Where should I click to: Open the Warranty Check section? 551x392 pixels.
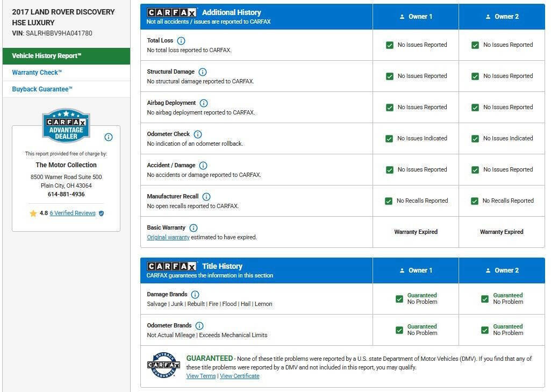pos(37,73)
